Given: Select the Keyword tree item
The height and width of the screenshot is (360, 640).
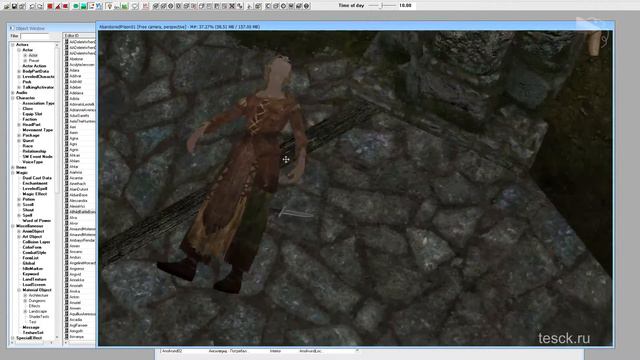Looking at the screenshot, I should 31,274.
